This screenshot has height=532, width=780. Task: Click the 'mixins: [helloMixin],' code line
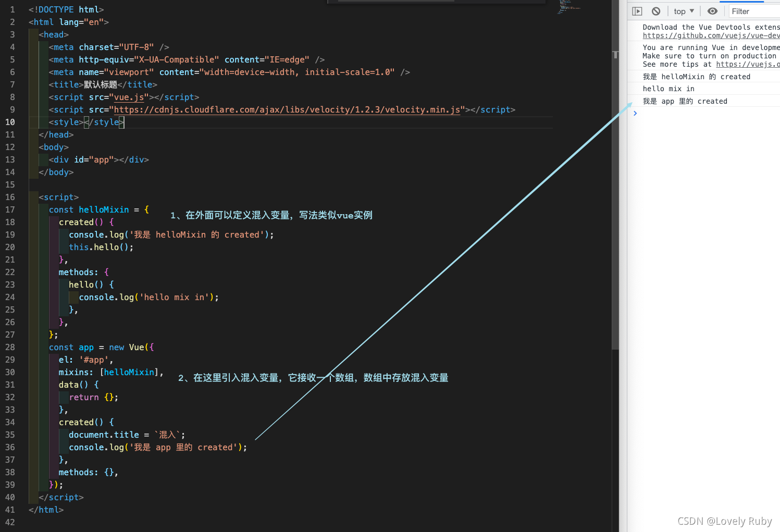pyautogui.click(x=111, y=372)
